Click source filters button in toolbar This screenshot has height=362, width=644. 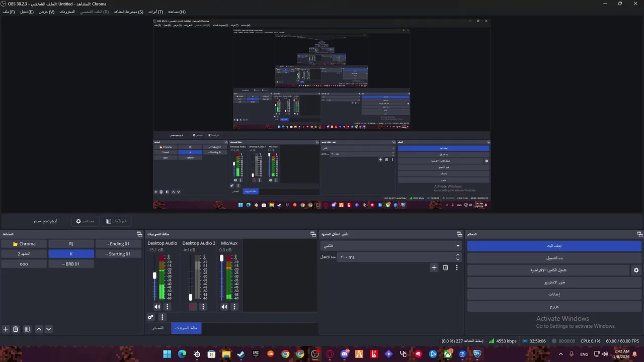click(116, 221)
